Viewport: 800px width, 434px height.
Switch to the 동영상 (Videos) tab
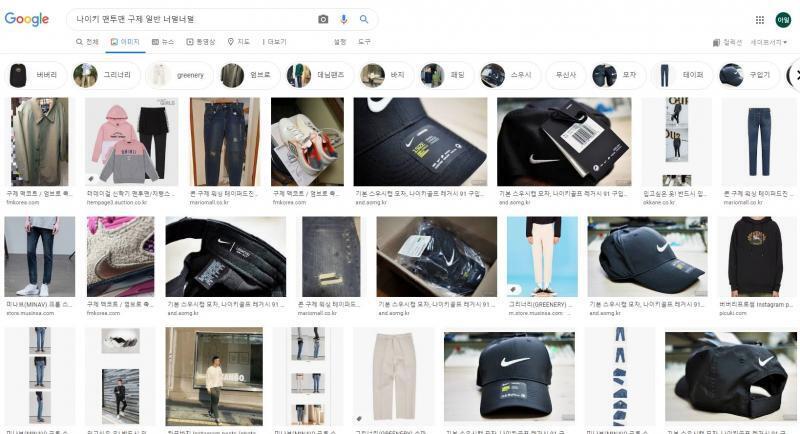pos(201,42)
